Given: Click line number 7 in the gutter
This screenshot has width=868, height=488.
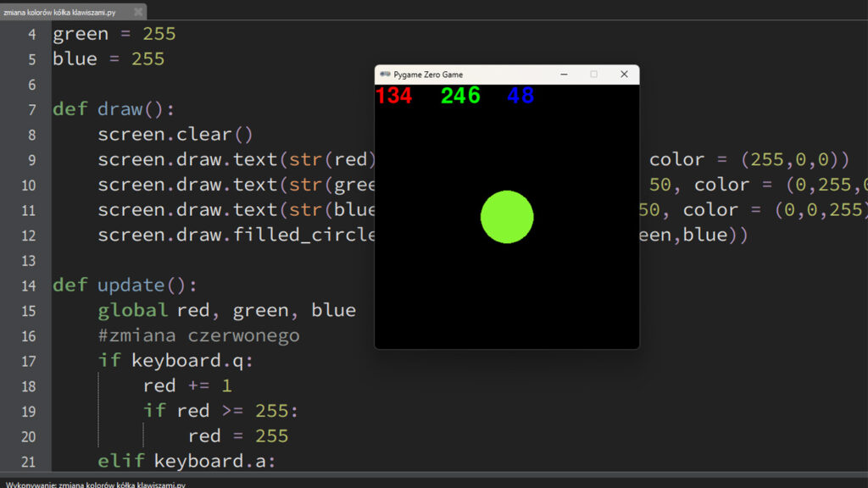Looking at the screenshot, I should [x=31, y=109].
